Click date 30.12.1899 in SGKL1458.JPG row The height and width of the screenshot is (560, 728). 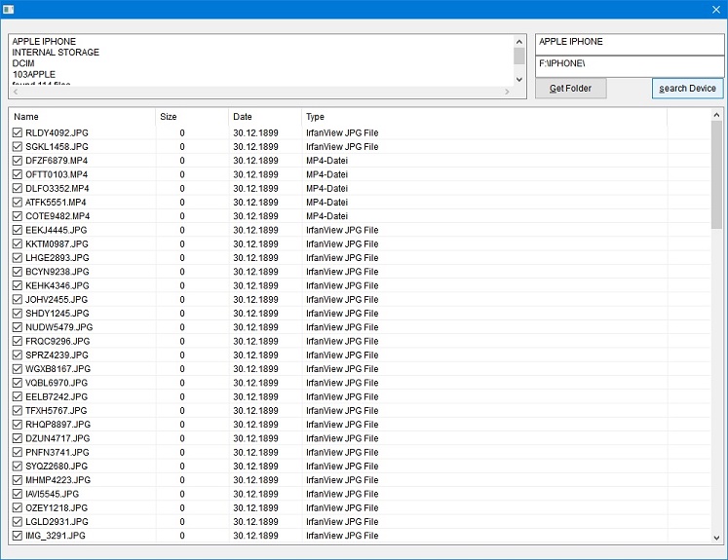click(255, 147)
